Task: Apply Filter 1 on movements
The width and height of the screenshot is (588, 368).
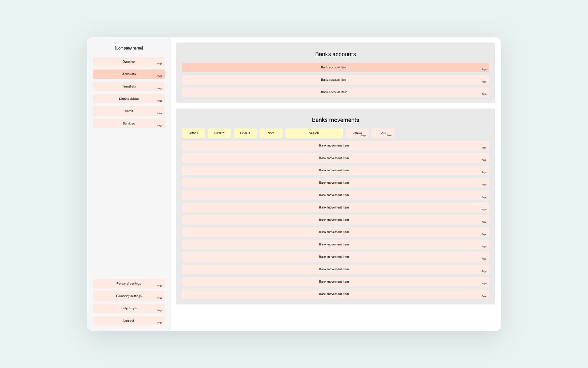Action: (193, 133)
